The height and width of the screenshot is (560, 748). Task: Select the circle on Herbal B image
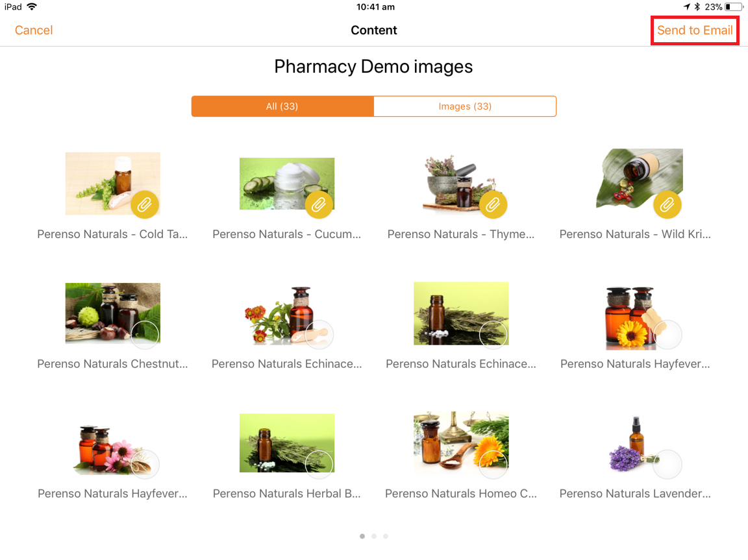[319, 464]
